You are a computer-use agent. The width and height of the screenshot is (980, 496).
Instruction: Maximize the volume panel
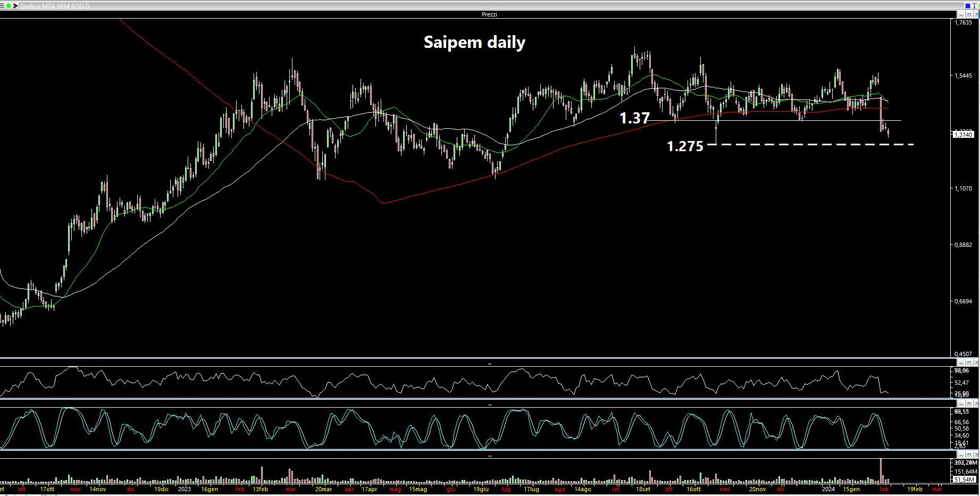(x=969, y=454)
